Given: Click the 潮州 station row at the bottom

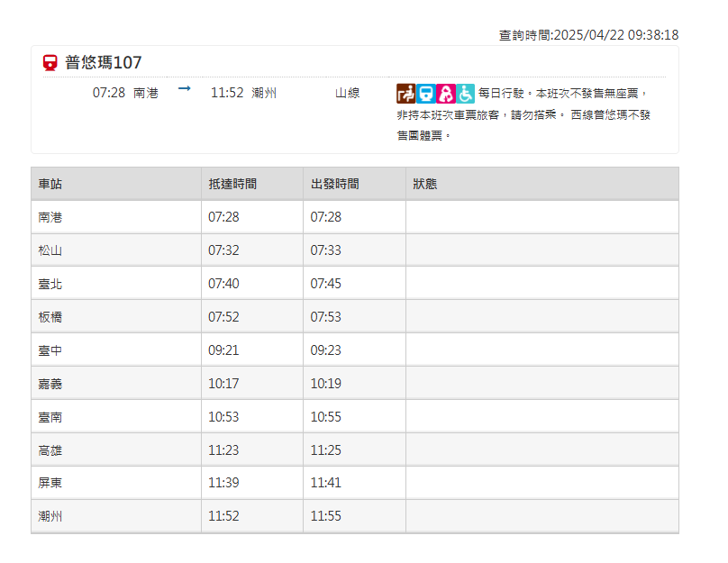Looking at the screenshot, I should 355,516.
